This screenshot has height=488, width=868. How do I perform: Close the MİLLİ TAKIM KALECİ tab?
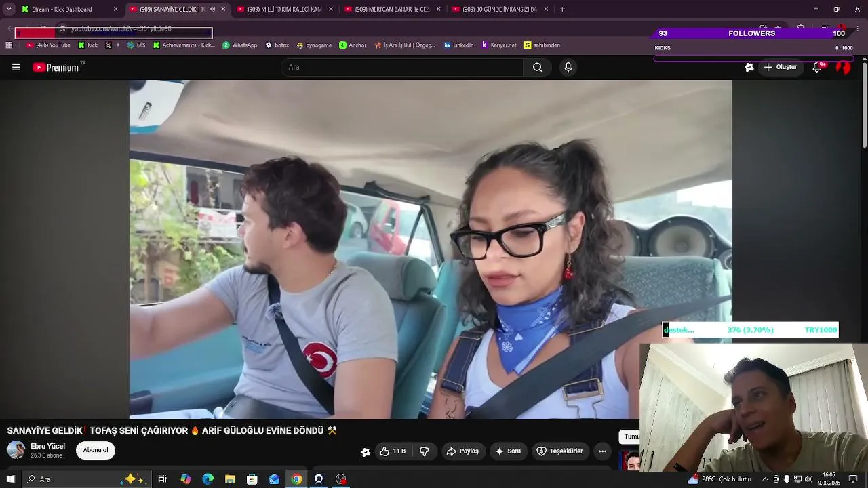[x=331, y=9]
